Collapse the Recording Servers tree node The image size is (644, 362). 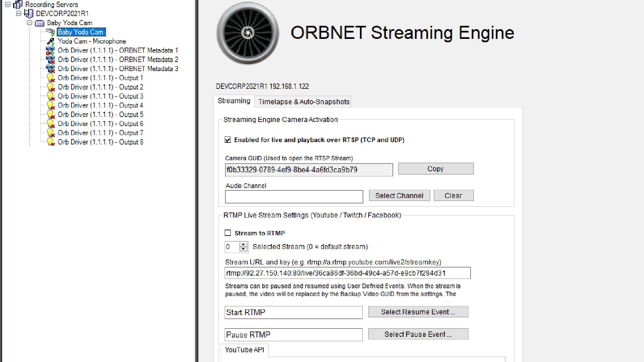click(8, 5)
